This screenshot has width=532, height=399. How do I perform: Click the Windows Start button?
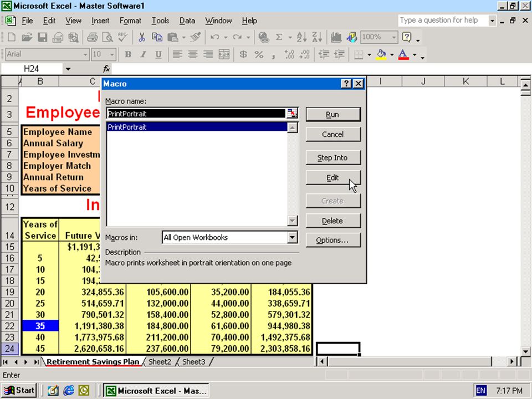pos(19,391)
